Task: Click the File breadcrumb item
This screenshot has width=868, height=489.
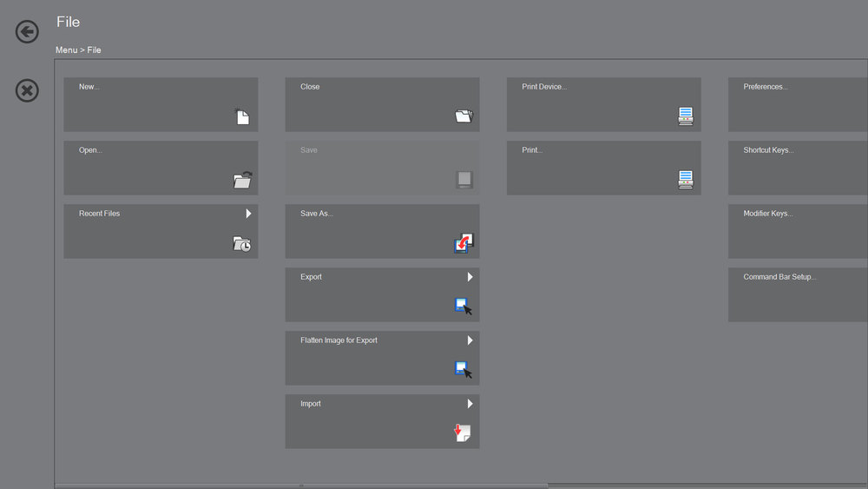Action: 94,50
